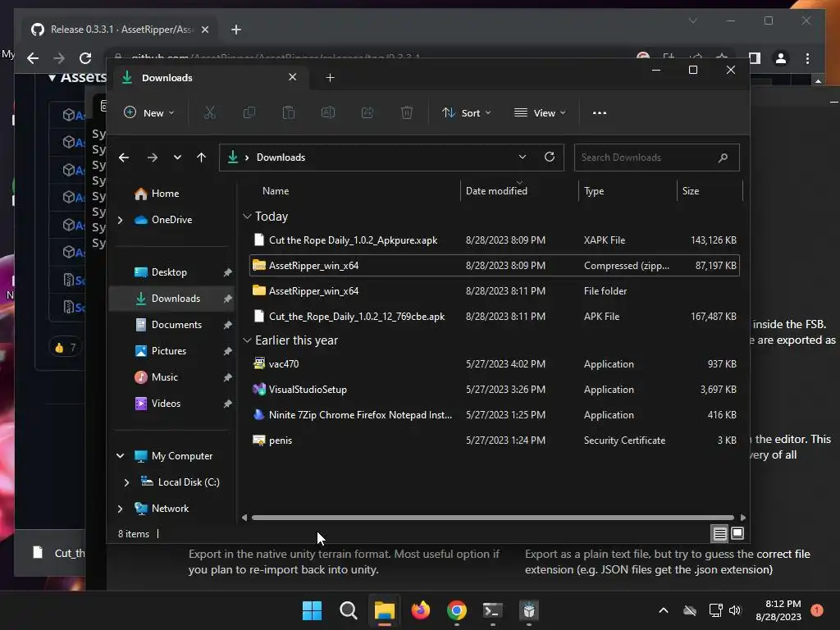
Task: Click the Paste clipboard icon in toolbar
Action: tap(288, 112)
